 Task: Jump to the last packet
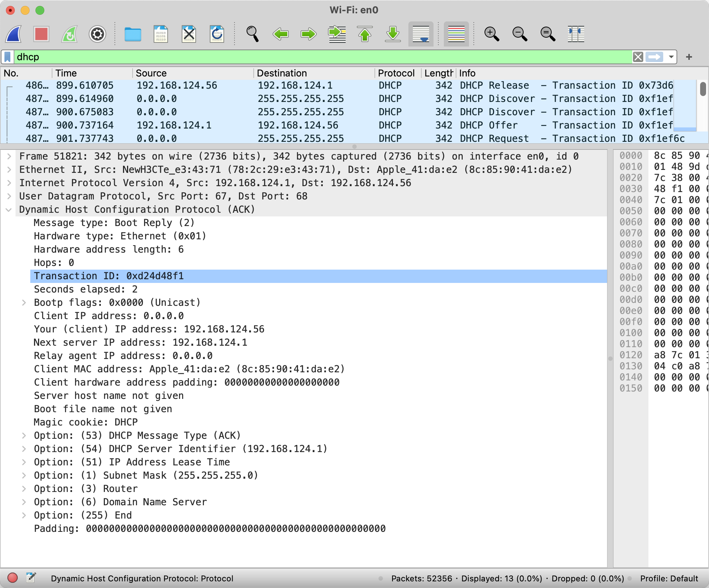tap(393, 34)
